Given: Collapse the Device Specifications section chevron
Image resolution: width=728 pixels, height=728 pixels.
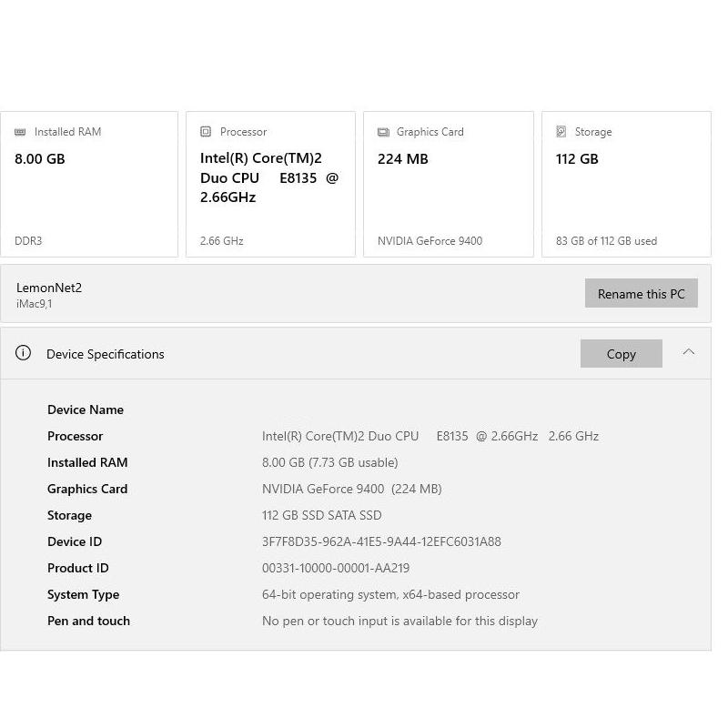Looking at the screenshot, I should pos(689,352).
